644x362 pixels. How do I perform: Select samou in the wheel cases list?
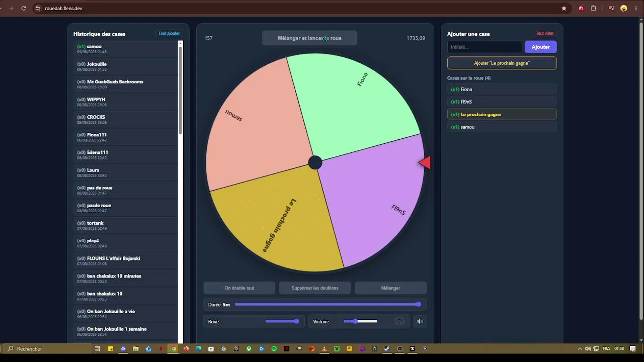(x=502, y=127)
